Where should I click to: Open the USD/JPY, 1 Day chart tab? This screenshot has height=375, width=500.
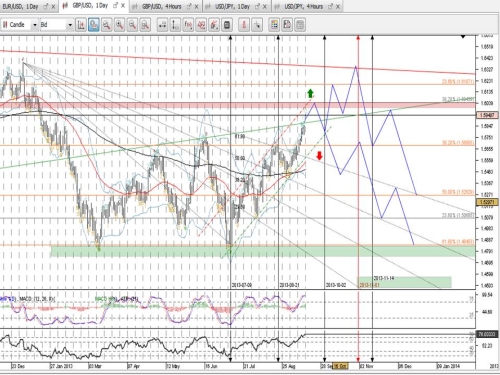(x=232, y=6)
